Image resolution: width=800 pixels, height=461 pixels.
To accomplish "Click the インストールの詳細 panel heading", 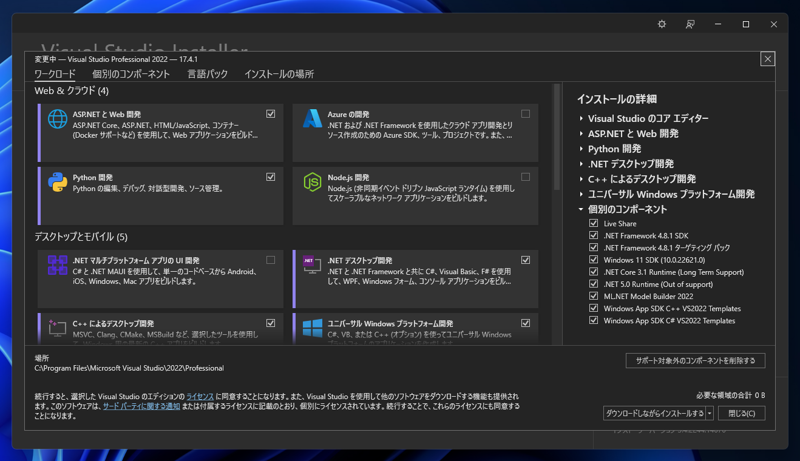I will tap(617, 99).
